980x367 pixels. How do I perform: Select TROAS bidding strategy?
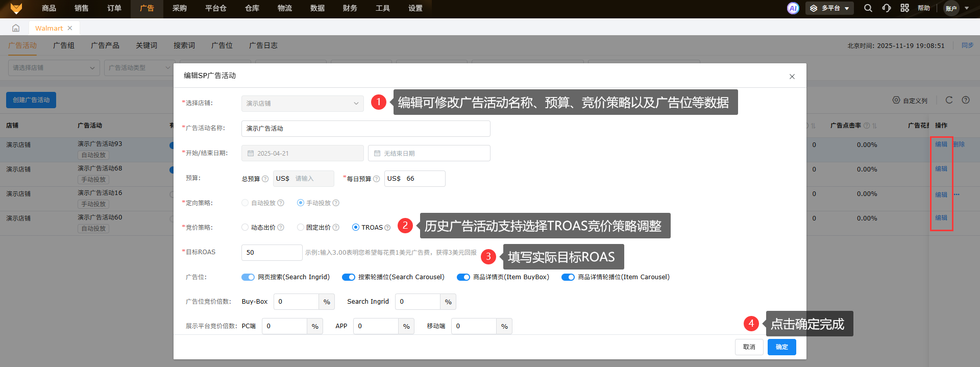coord(356,227)
